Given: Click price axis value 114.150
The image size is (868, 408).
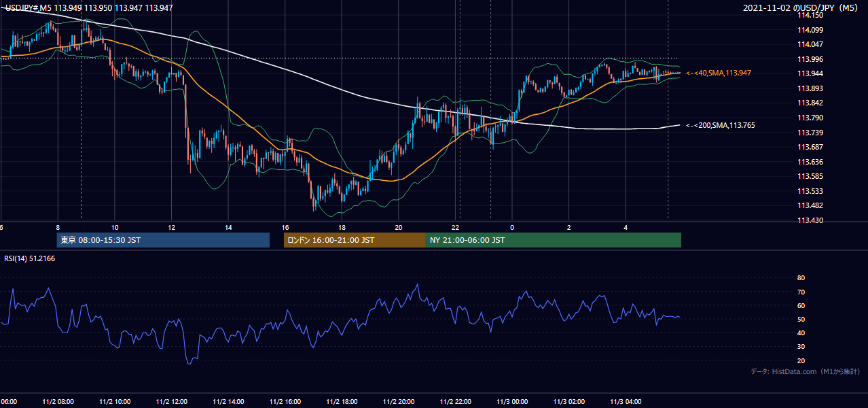Looking at the screenshot, I should [809, 16].
